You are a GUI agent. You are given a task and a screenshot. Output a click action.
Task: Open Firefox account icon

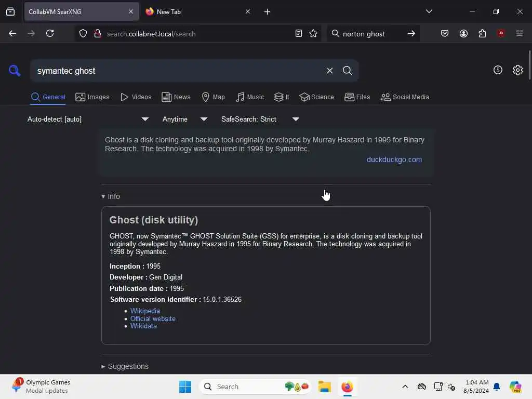pyautogui.click(x=463, y=33)
